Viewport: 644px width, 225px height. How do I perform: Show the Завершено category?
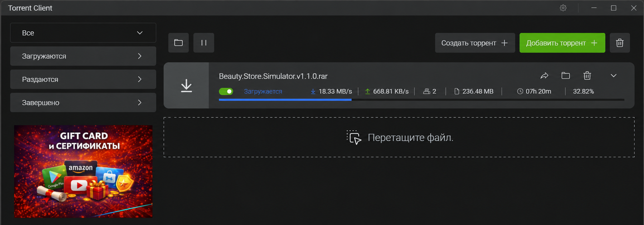click(83, 102)
